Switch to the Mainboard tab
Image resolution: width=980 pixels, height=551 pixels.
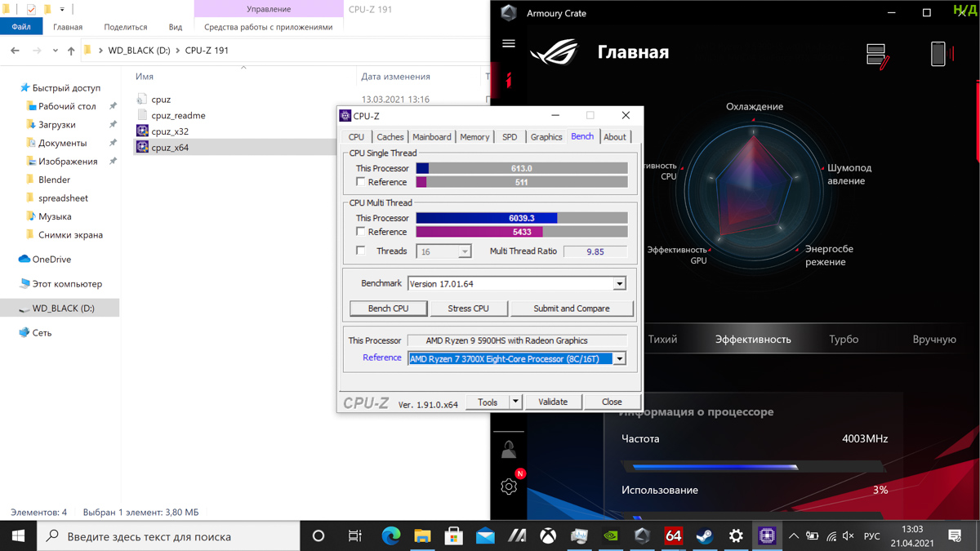(431, 137)
